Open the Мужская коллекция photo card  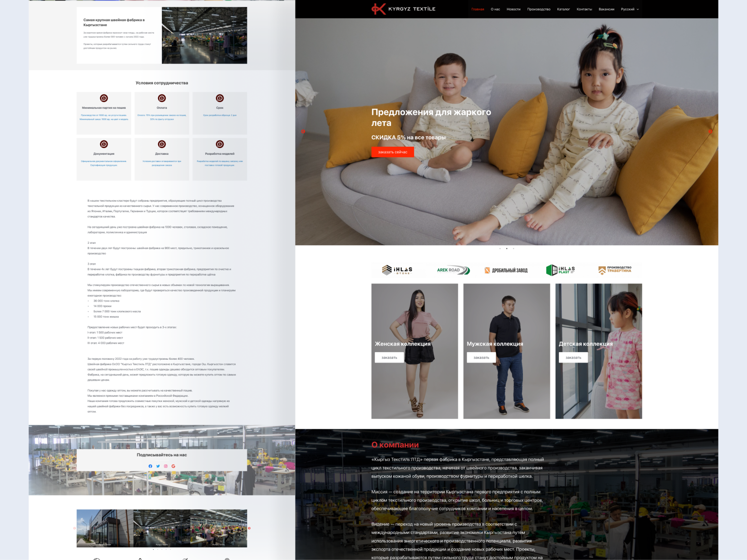point(506,351)
